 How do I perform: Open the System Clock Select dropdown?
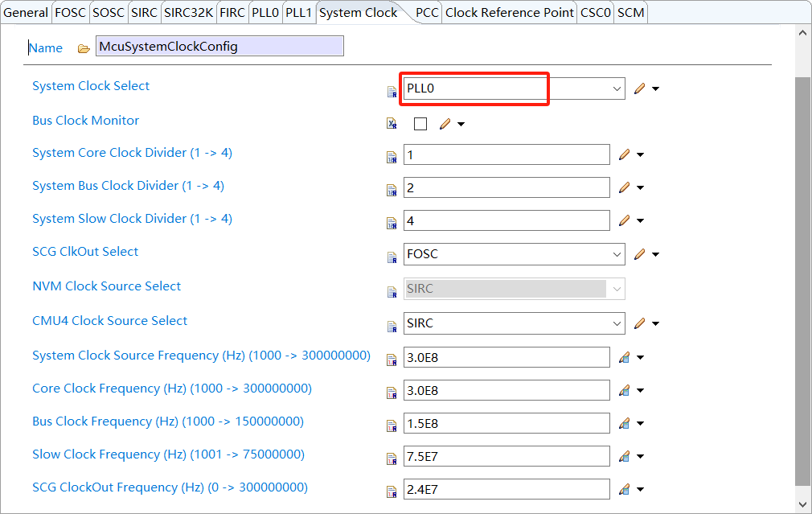616,88
